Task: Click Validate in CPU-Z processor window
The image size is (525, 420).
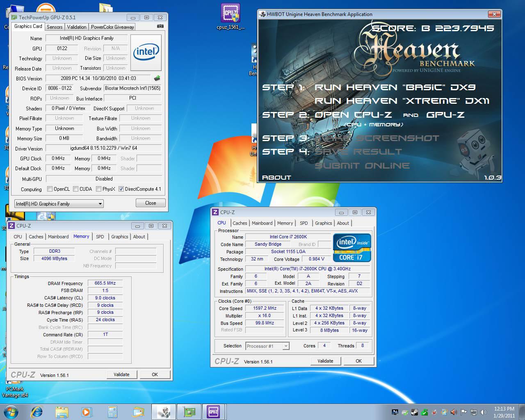Action: tap(325, 361)
